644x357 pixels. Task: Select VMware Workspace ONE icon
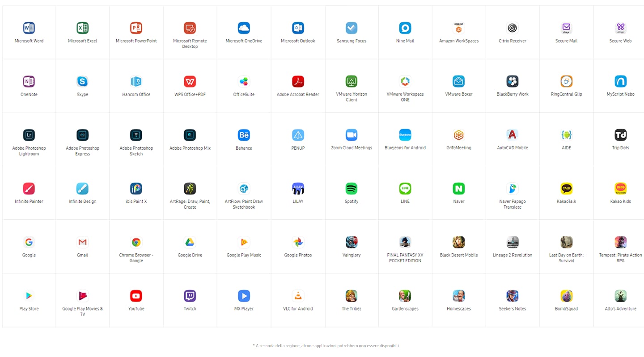click(x=405, y=81)
